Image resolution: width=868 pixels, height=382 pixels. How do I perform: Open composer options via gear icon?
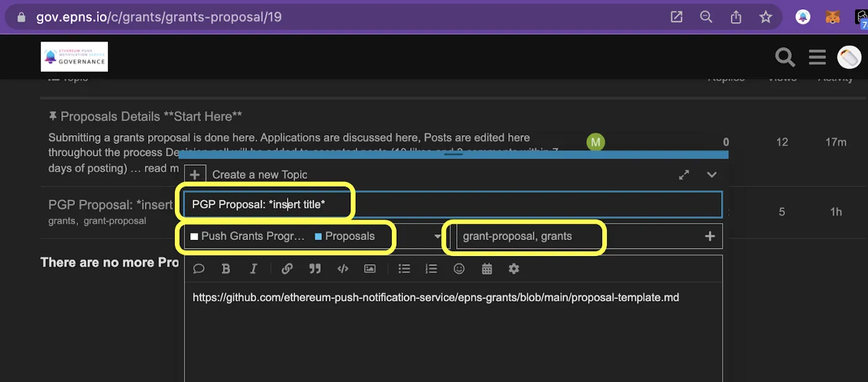click(514, 269)
